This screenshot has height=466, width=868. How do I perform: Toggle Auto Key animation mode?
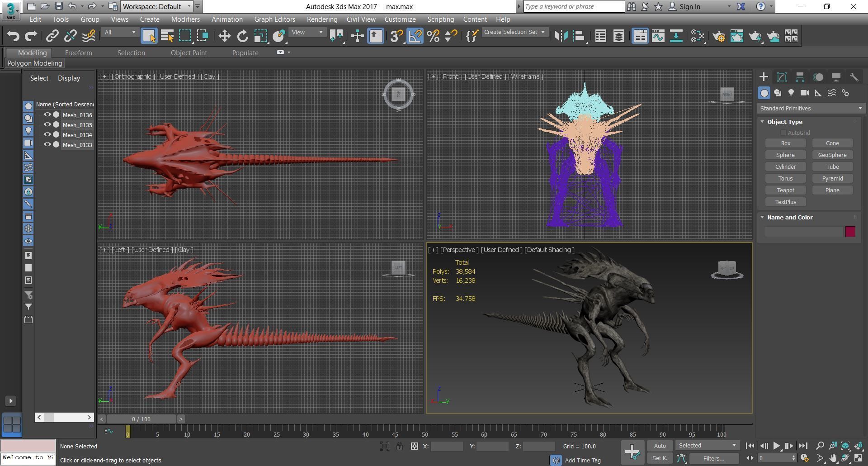point(660,446)
